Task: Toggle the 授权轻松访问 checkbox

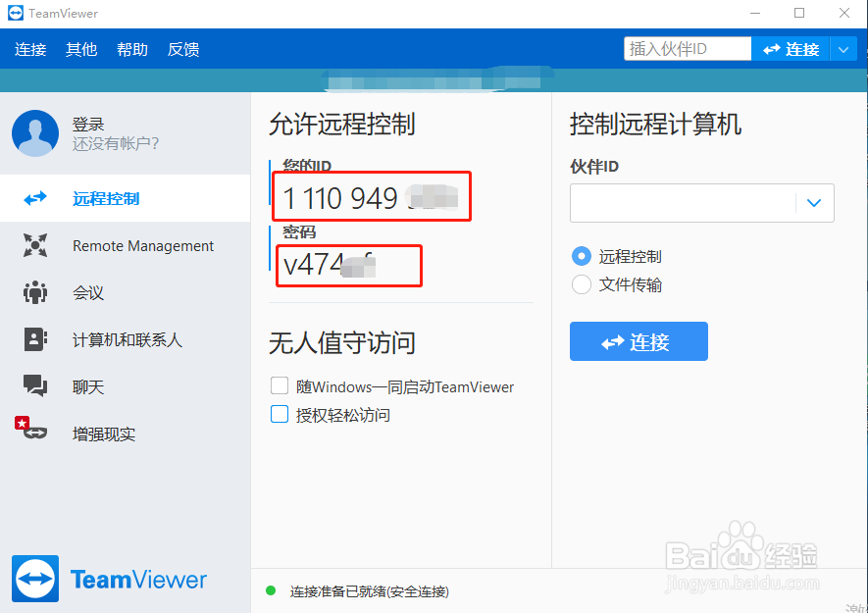Action: [280, 414]
